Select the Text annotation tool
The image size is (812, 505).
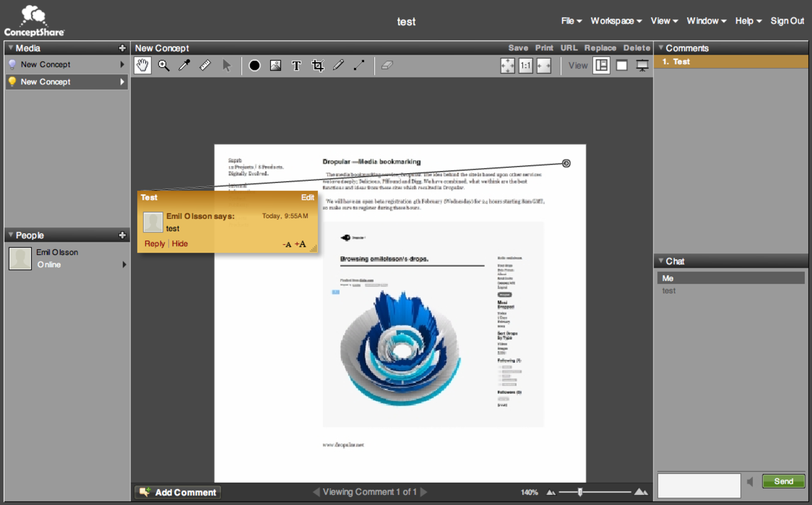pos(296,65)
